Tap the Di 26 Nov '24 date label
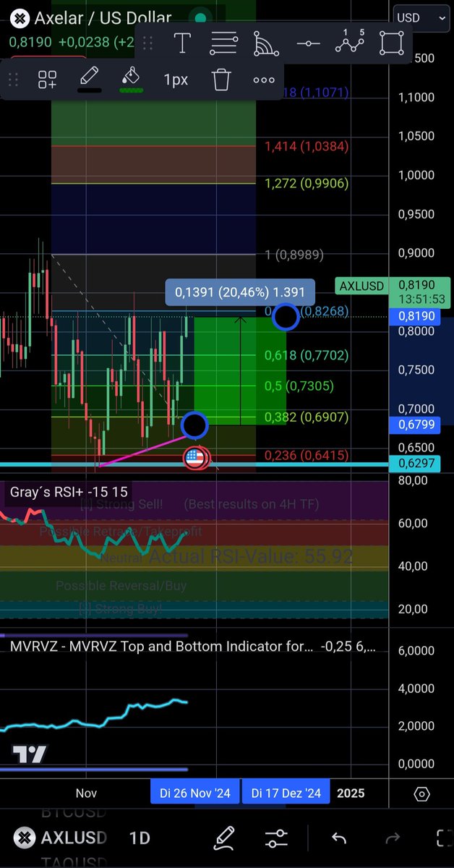This screenshot has height=868, width=454. pos(194,793)
